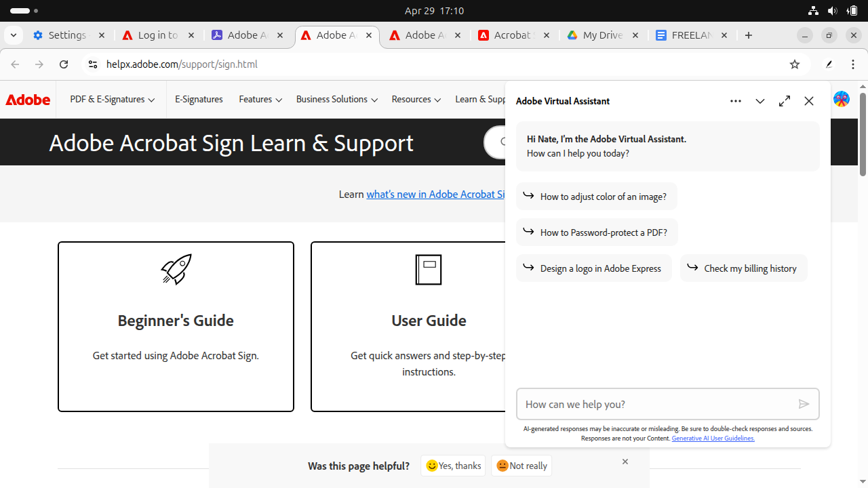The image size is (868, 488).
Task: Click the 'Yes, thanks' feedback button
Action: (453, 466)
